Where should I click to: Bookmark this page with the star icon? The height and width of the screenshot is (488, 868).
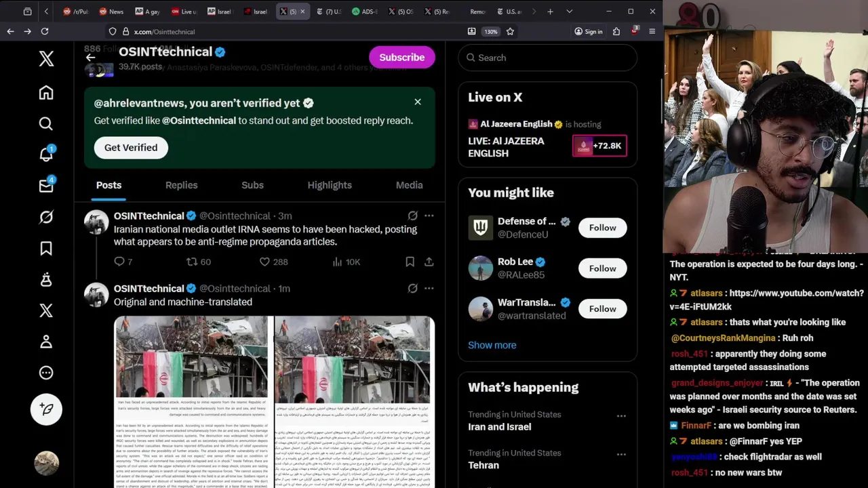[510, 31]
